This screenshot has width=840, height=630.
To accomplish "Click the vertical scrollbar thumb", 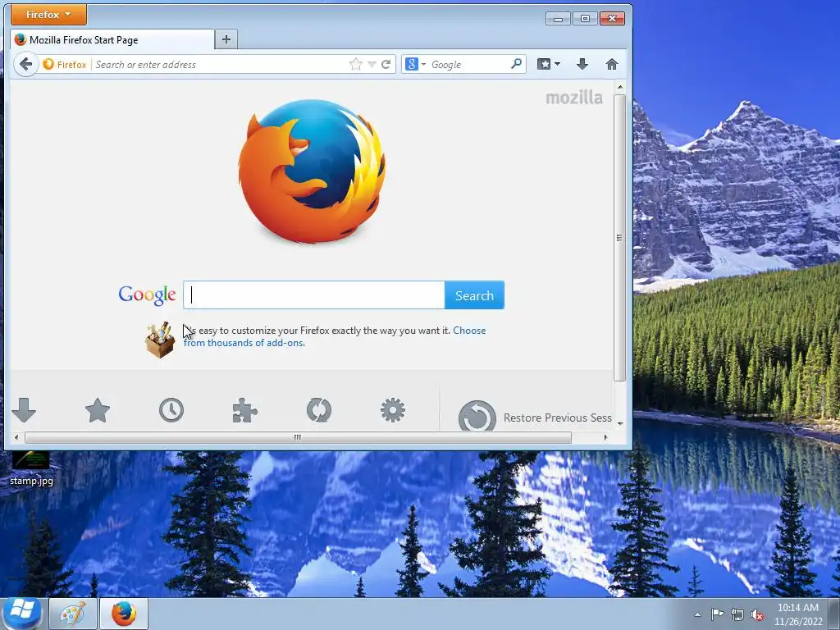I will click(620, 238).
